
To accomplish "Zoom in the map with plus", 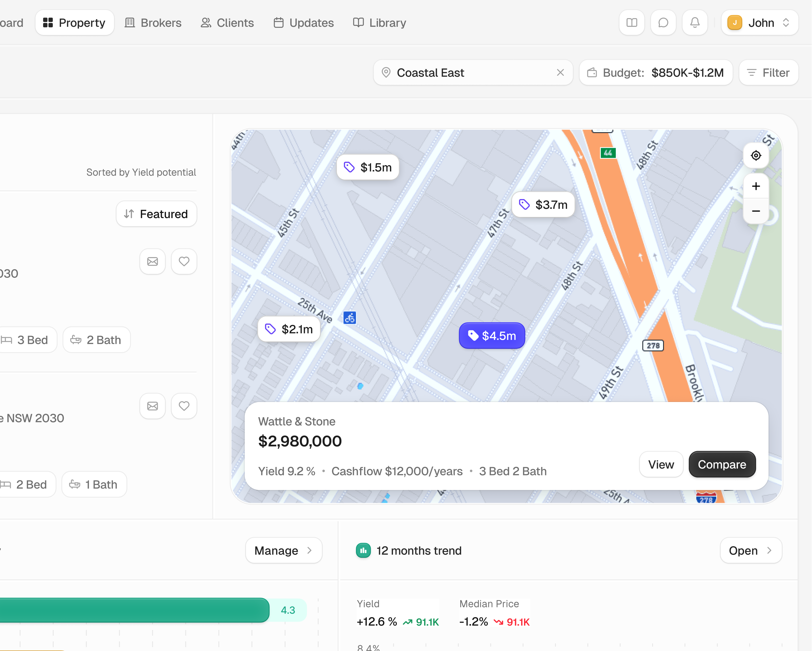I will click(756, 186).
